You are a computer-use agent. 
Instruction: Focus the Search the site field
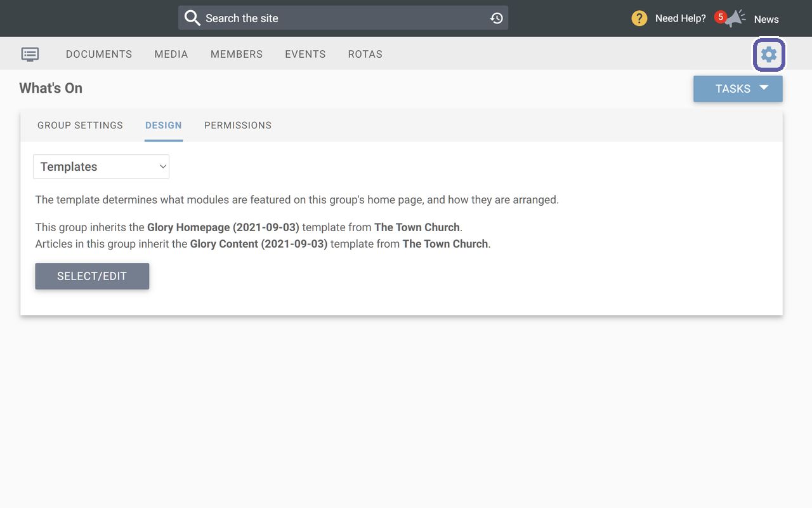[x=343, y=18]
